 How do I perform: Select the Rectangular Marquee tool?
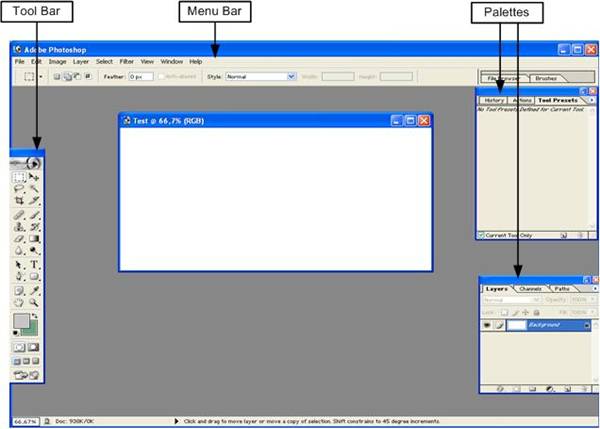tap(19, 177)
